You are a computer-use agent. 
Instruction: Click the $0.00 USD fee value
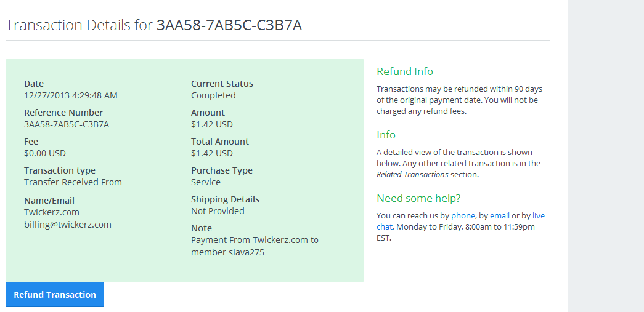(45, 153)
